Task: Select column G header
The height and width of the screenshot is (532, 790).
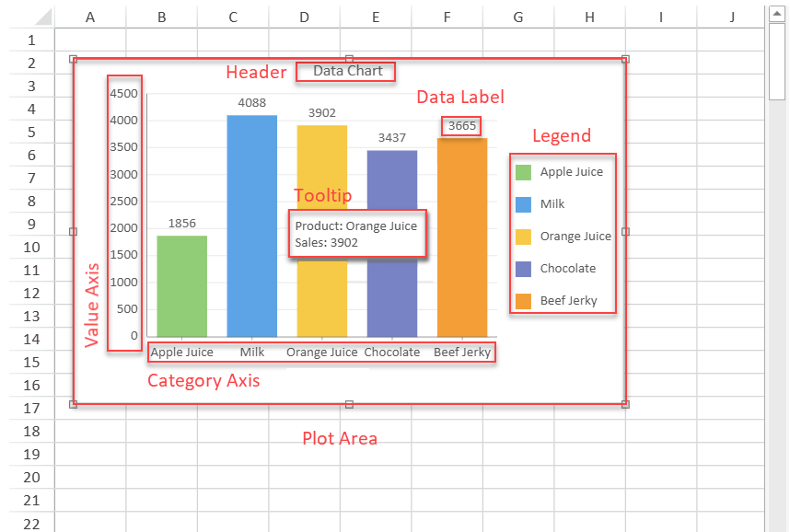Action: (x=518, y=17)
